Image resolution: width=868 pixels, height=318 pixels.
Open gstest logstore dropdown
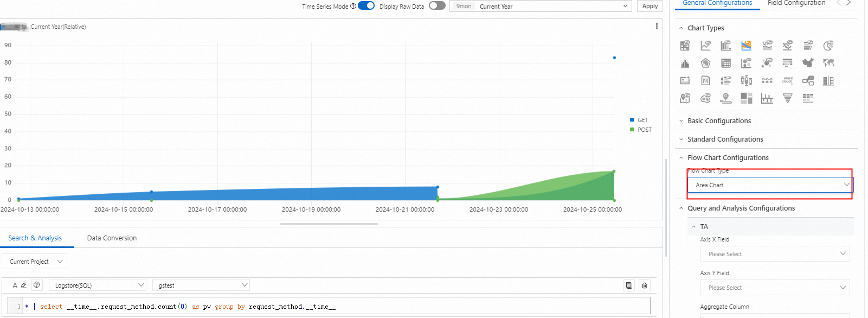[201, 285]
